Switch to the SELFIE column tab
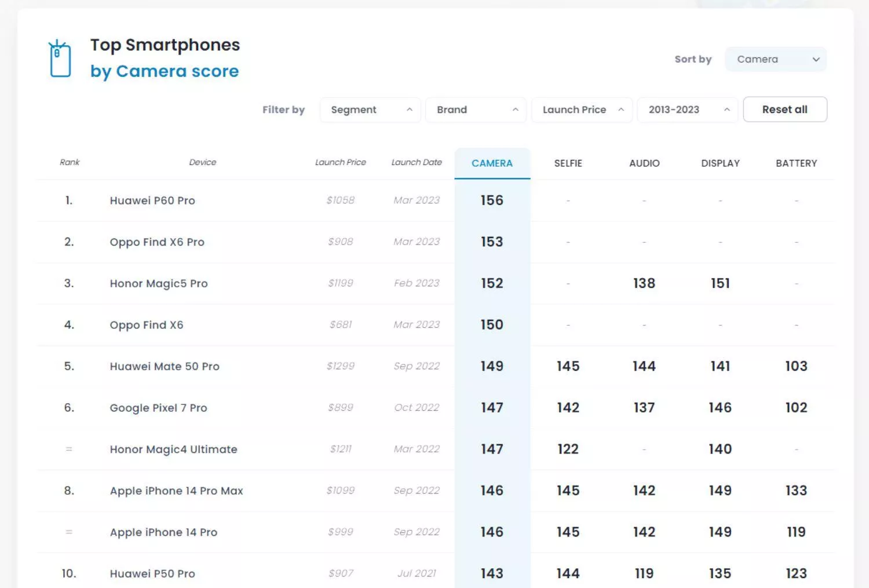This screenshot has height=588, width=869. click(x=568, y=163)
